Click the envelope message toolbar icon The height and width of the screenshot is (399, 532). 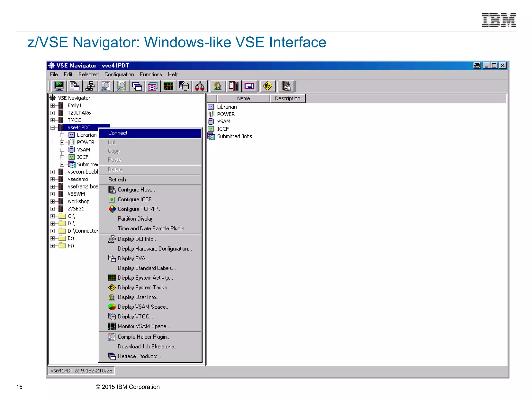pos(249,86)
